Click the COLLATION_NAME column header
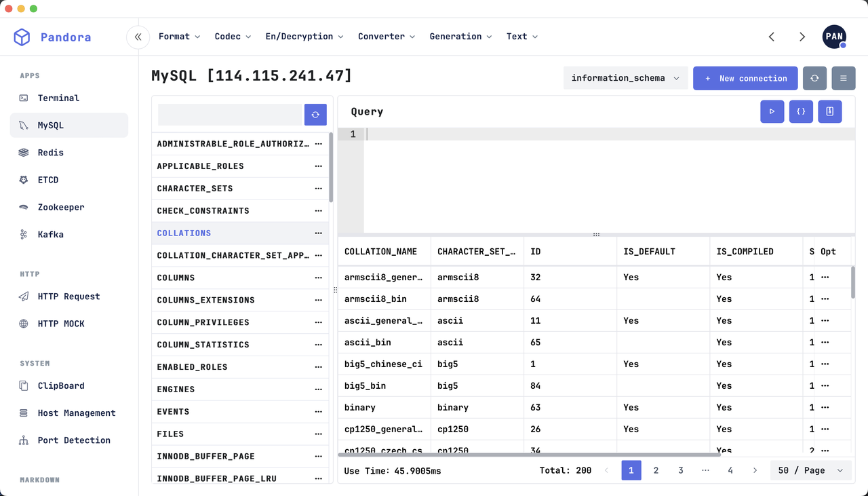Viewport: 868px width, 496px height. click(384, 251)
